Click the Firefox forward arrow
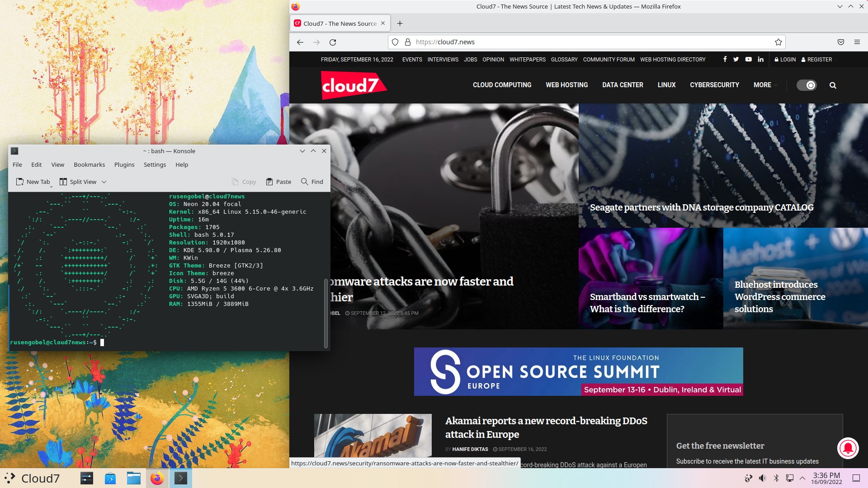Screen dimensions: 868x488 316,42
